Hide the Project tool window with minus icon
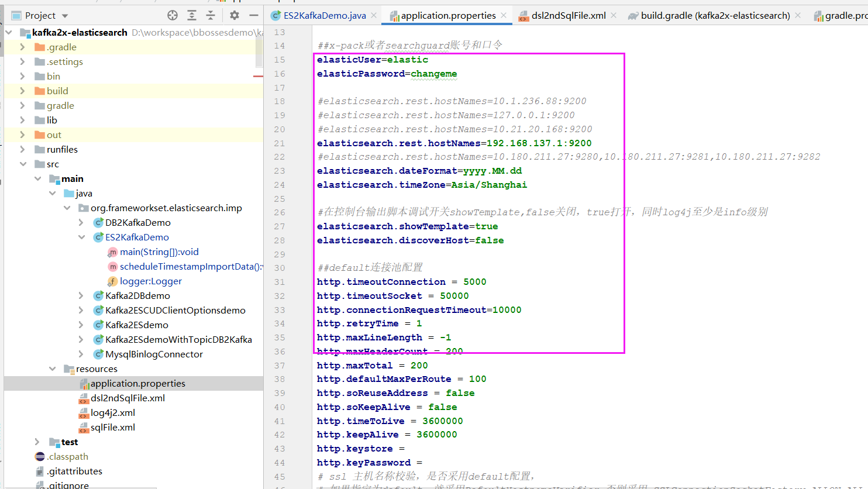This screenshot has height=489, width=868. click(253, 15)
